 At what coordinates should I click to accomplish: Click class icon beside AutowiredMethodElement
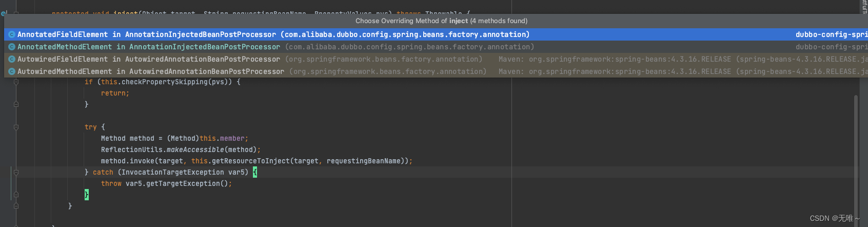tap(11, 71)
